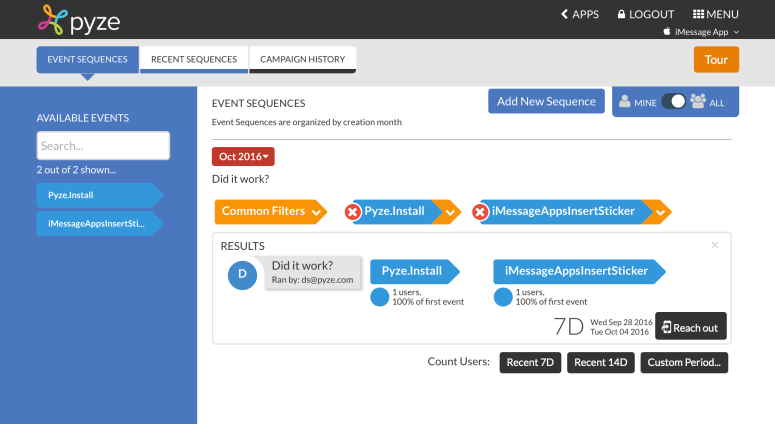Focus the available events Search field
This screenshot has height=424, width=775.
tap(103, 146)
